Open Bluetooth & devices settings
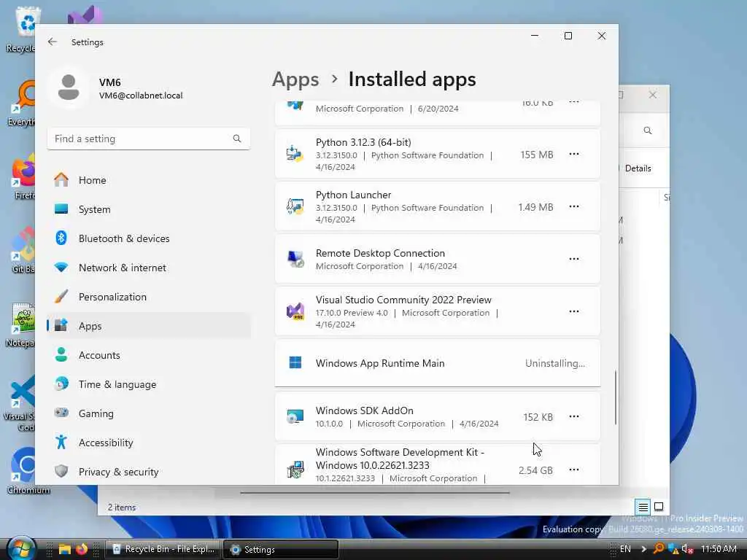Image resolution: width=747 pixels, height=560 pixels. 149,238
